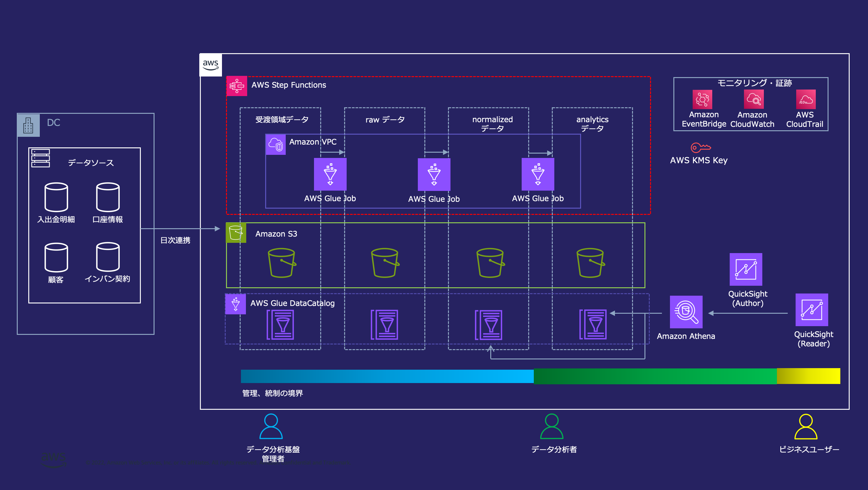Viewport: 868px width, 490px height.
Task: Click the S3 bucket in raw データ column
Action: click(385, 263)
